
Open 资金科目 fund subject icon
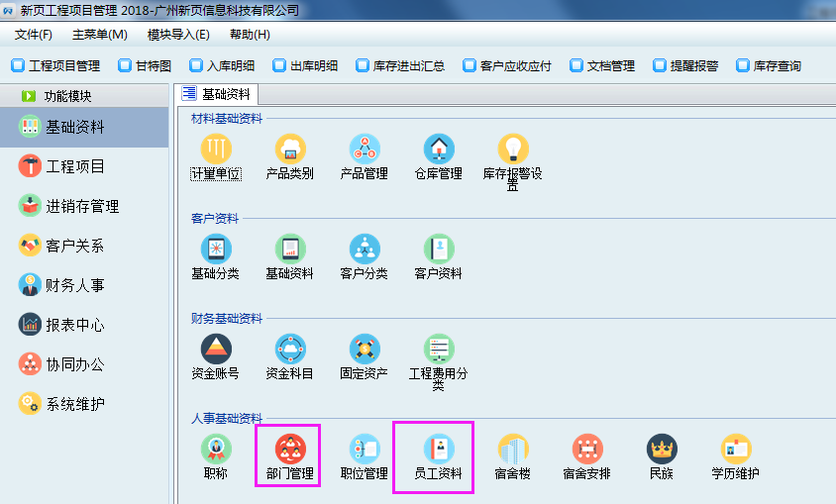pos(290,349)
